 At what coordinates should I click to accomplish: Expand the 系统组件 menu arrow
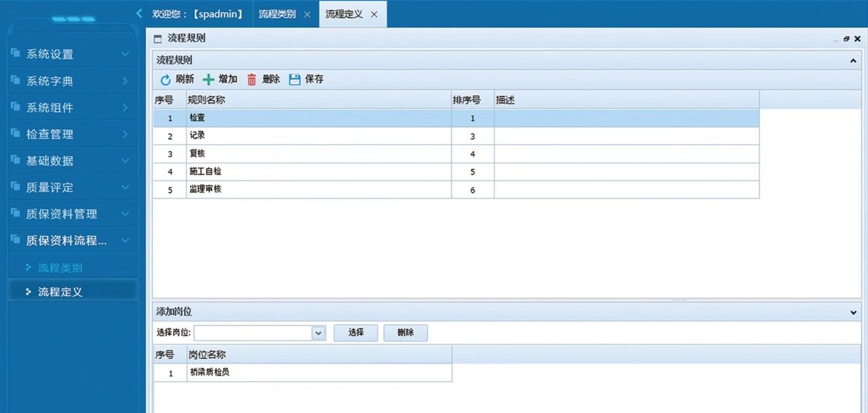pos(125,107)
